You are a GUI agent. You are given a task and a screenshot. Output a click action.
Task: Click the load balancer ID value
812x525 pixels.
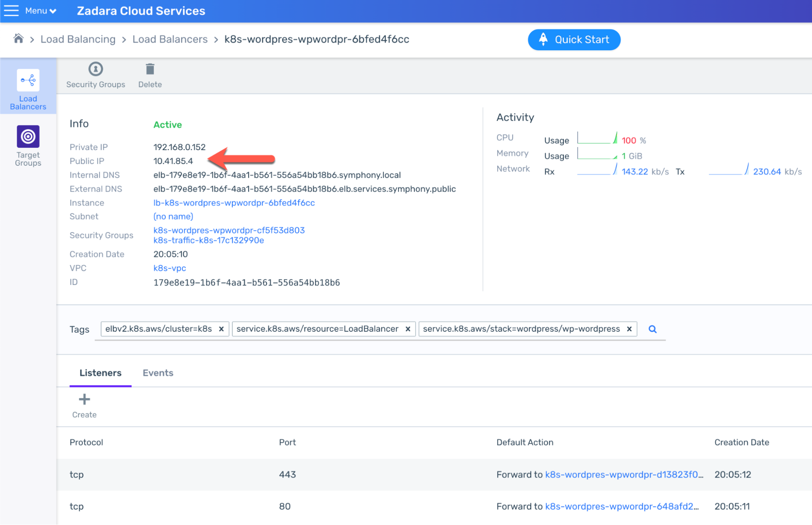coord(247,282)
